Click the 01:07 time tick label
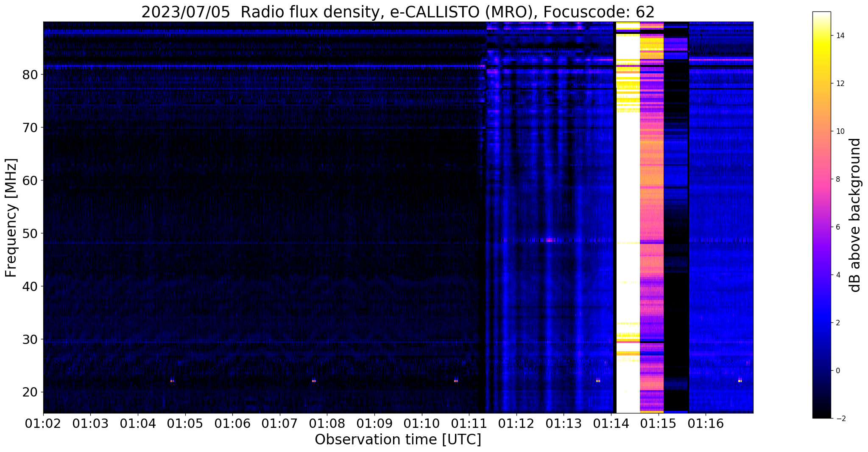868x452 pixels. coord(279,423)
